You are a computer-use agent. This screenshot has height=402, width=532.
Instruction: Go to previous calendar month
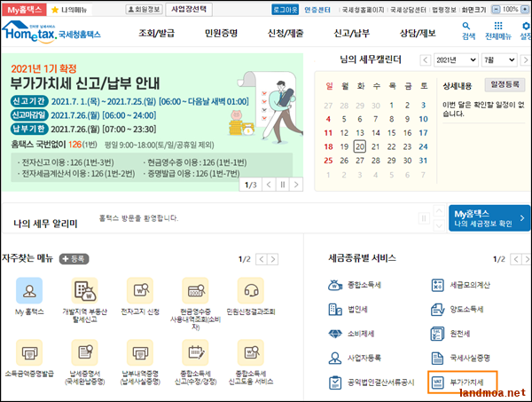pyautogui.click(x=425, y=60)
